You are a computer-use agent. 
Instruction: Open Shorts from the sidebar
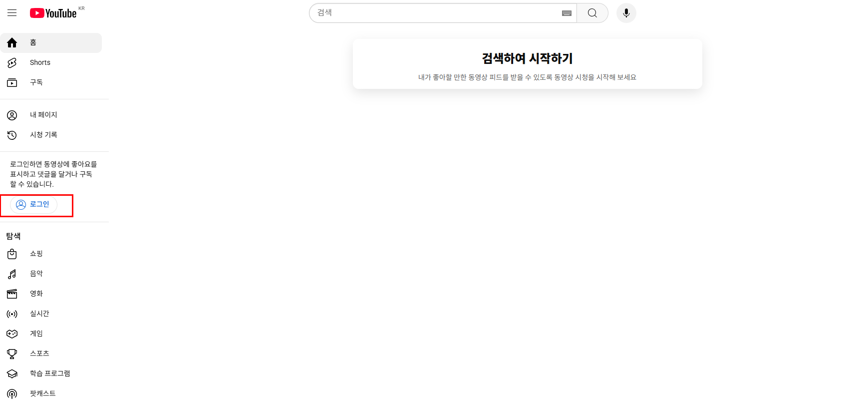(40, 62)
